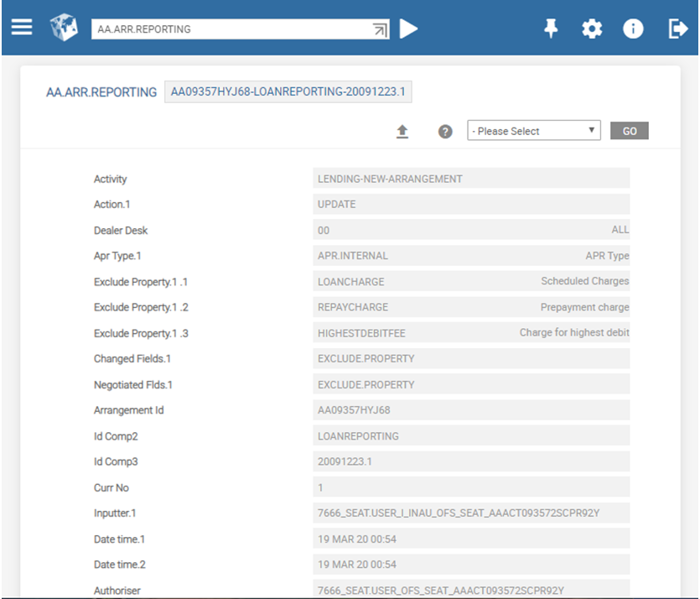Click the expand arrow in command box
700x599 pixels.
381,29
